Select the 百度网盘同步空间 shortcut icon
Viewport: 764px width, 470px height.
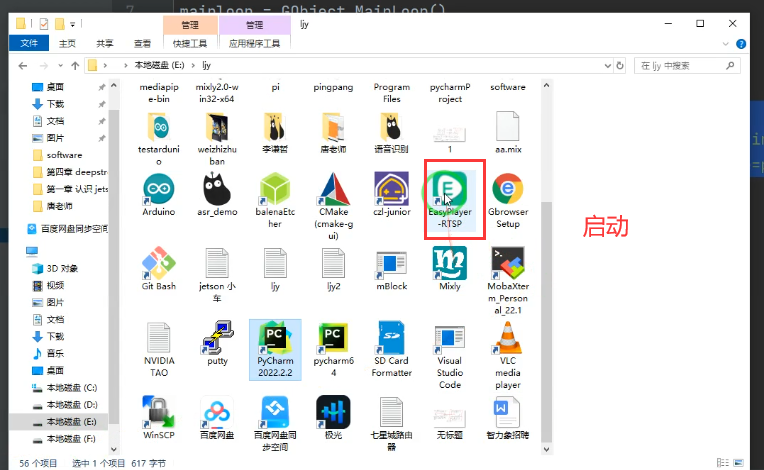[x=275, y=412]
